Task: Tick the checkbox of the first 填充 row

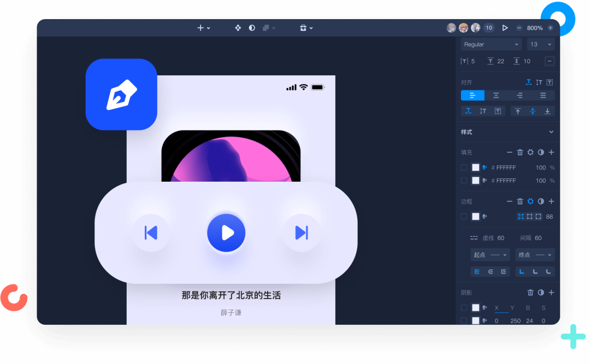Action: click(x=464, y=168)
